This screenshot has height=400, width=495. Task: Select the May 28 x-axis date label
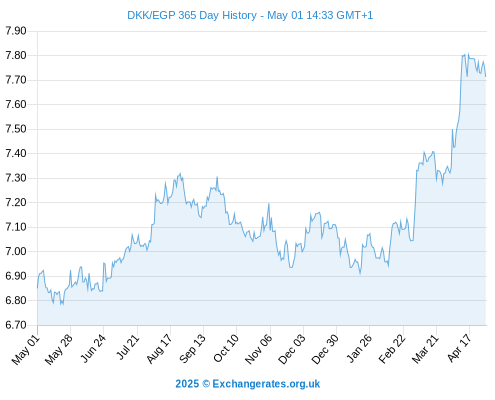tap(59, 350)
